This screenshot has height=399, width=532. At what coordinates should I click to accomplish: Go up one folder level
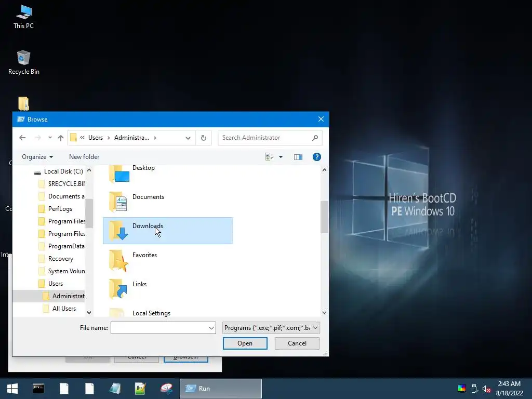tap(61, 138)
